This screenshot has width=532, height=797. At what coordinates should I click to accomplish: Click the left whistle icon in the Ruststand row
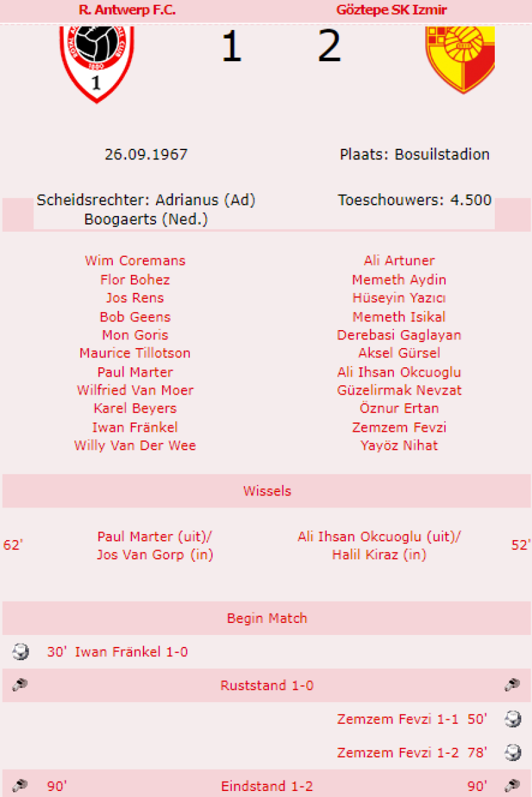20,685
